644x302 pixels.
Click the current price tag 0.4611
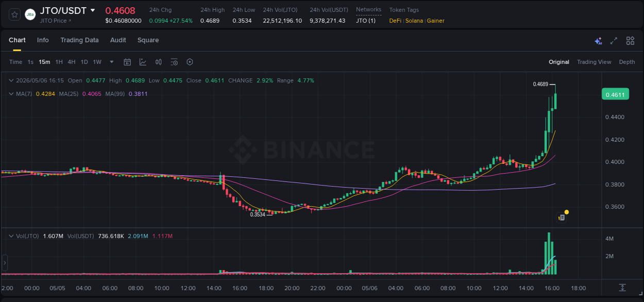(x=615, y=94)
